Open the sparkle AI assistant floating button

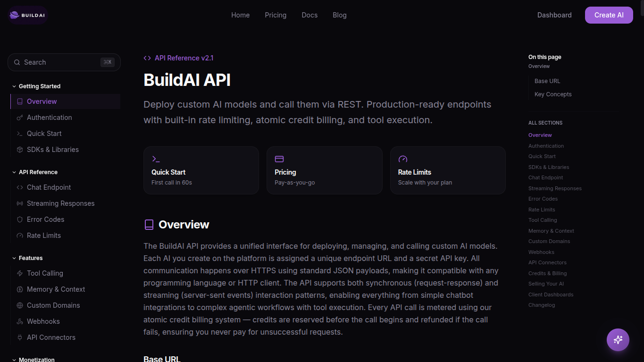pos(618,340)
